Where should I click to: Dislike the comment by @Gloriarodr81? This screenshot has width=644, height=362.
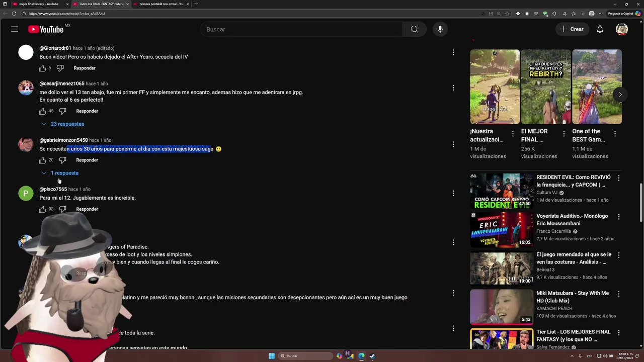coord(60,68)
